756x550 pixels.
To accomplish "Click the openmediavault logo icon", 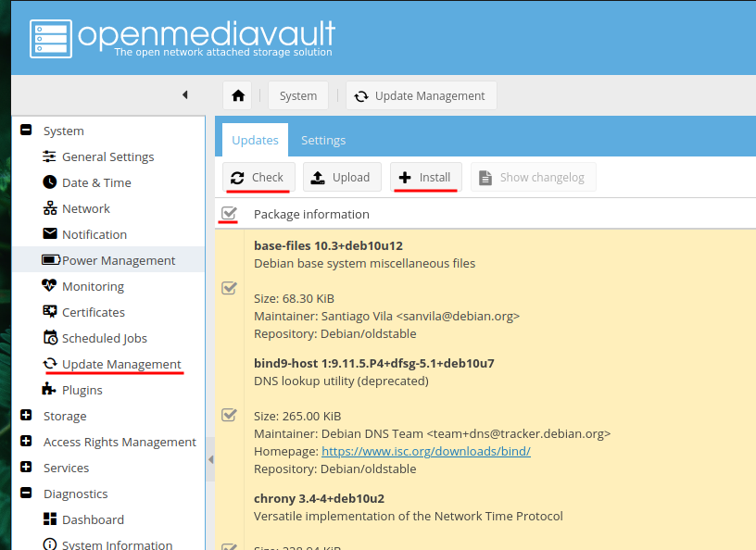I will 51,39.
